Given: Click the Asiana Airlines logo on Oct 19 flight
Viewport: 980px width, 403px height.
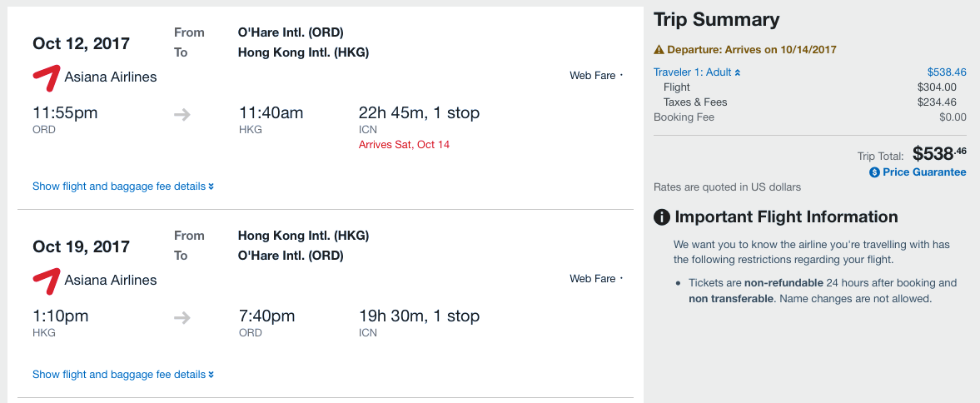Looking at the screenshot, I should pyautogui.click(x=46, y=281).
